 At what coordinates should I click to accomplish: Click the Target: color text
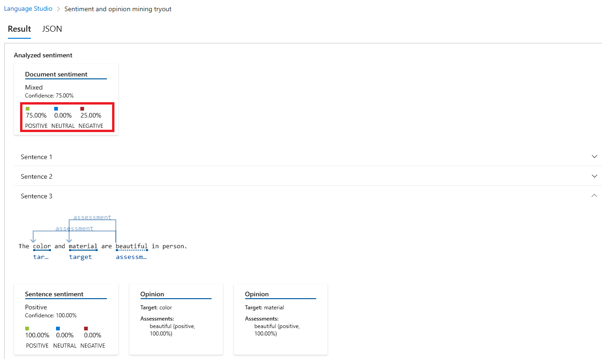(x=156, y=308)
